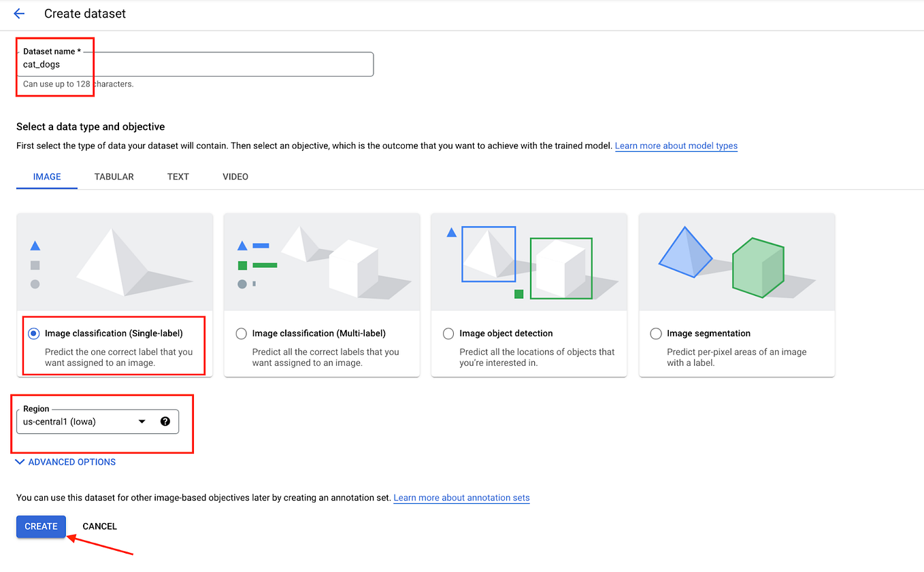
Task: Click the CREATE button
Action: pyautogui.click(x=41, y=526)
